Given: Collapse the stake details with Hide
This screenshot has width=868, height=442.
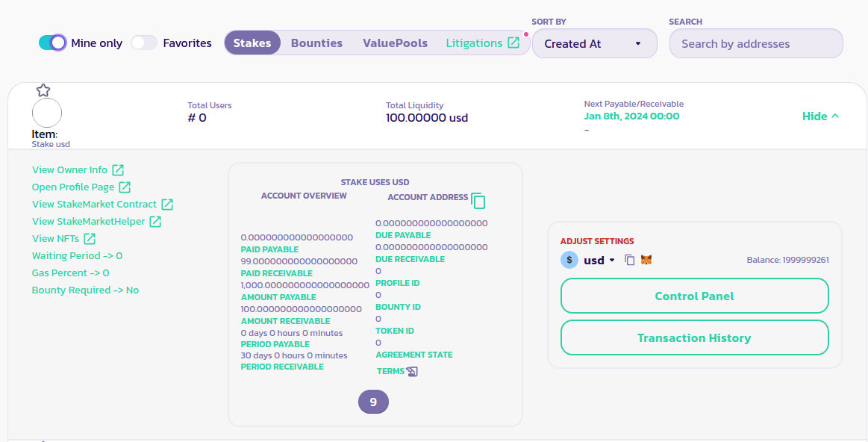Looking at the screenshot, I should click(820, 116).
